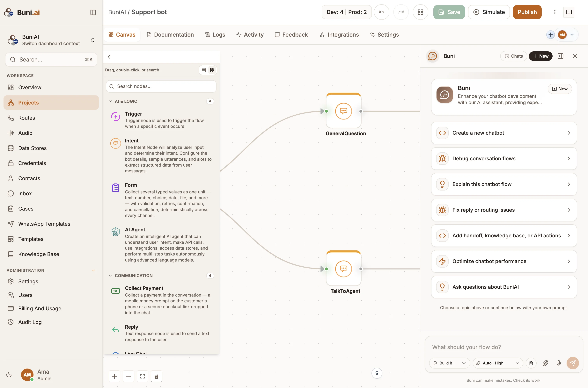Collapse the ADMINISTRATION section

click(94, 270)
